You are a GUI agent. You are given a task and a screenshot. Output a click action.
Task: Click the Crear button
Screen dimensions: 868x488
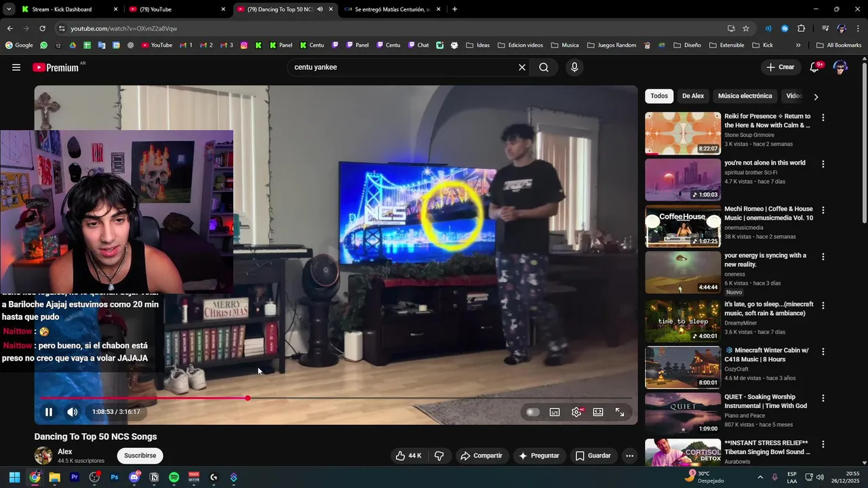coord(780,67)
